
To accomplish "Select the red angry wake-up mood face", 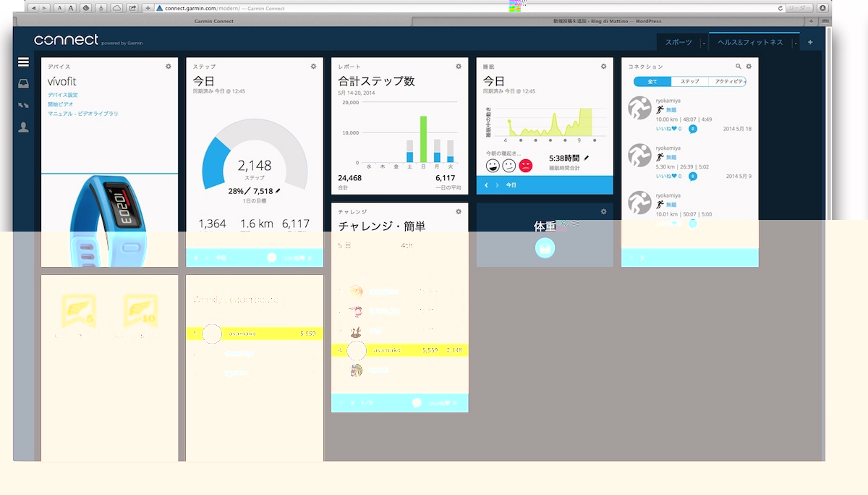I will click(x=526, y=166).
